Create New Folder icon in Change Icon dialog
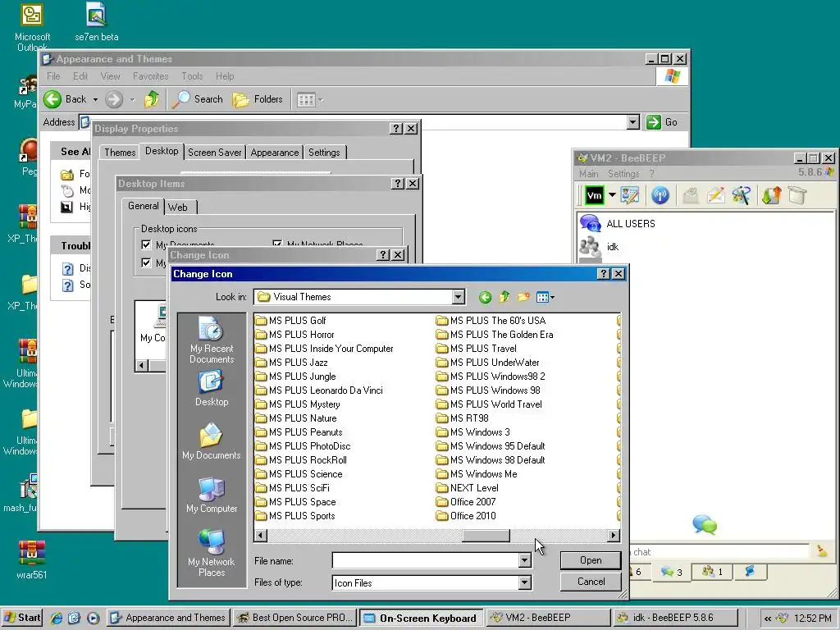This screenshot has height=630, width=840. (523, 297)
